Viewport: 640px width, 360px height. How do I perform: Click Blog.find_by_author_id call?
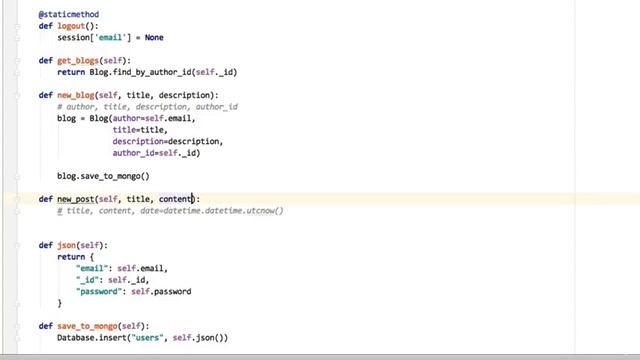tap(163, 72)
